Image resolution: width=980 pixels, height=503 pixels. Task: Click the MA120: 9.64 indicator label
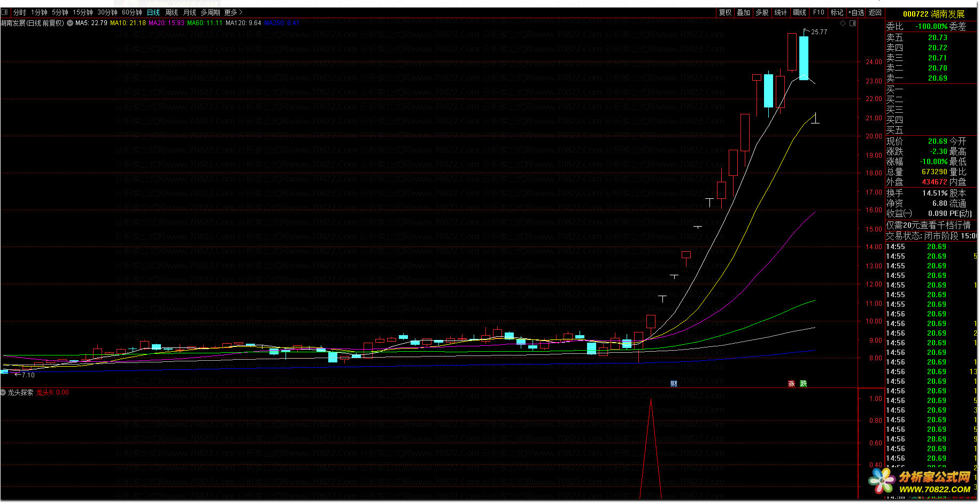[243, 23]
